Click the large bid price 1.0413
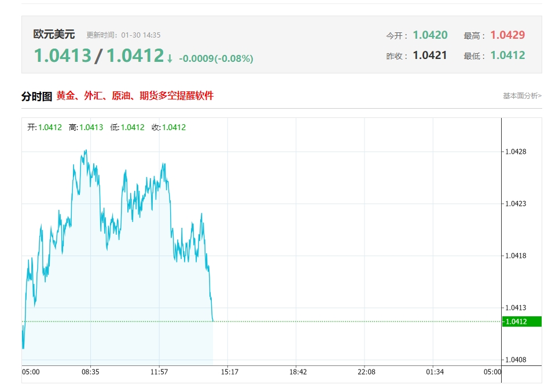Screen dimensions: 548x392 [x=63, y=56]
